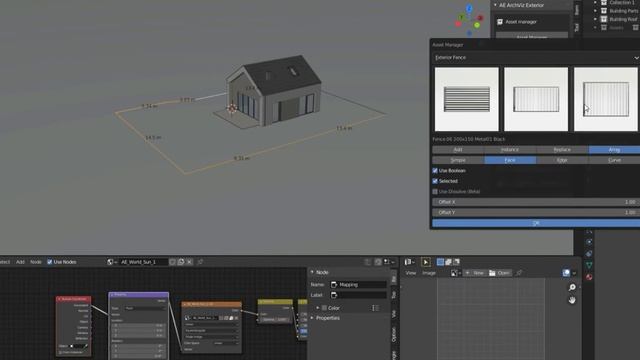Browse images with the image datablock icon

pos(456,273)
